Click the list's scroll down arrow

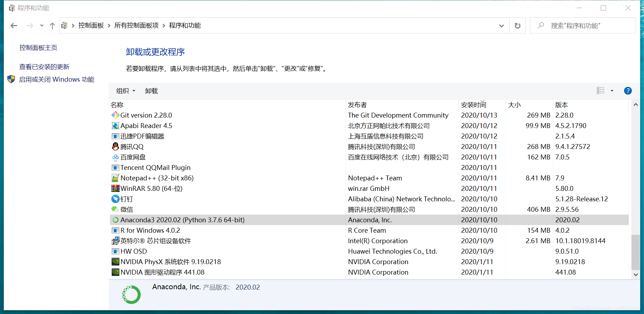click(636, 275)
